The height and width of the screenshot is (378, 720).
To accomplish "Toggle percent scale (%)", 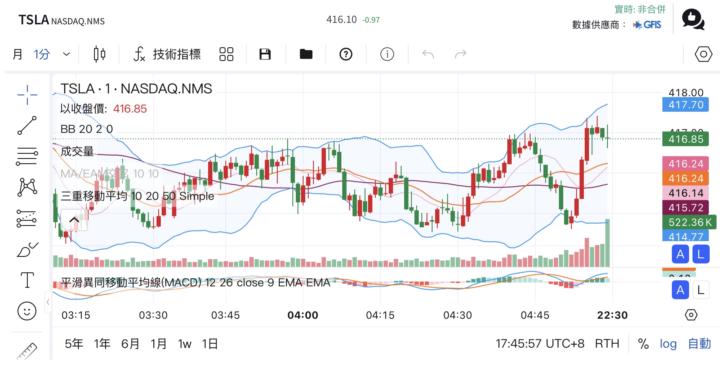I will coord(643,344).
